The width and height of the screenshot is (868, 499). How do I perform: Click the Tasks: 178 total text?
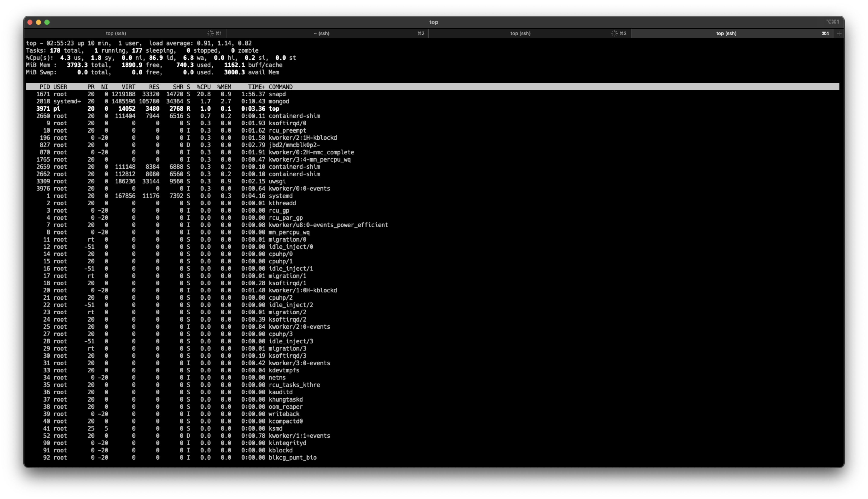[x=55, y=50]
